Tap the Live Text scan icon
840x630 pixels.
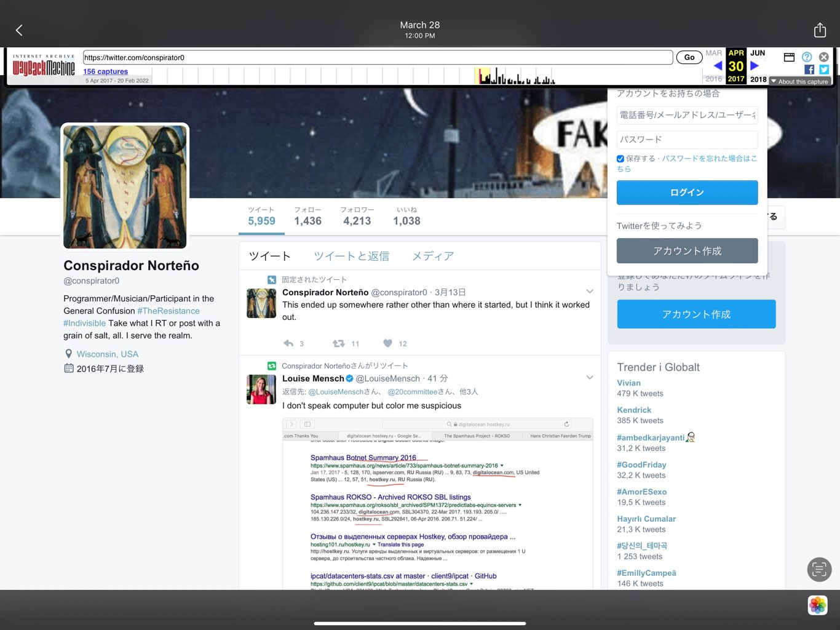[819, 570]
